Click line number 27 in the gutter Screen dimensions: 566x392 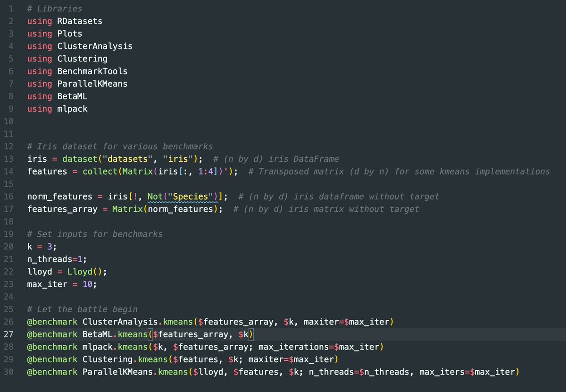9,334
